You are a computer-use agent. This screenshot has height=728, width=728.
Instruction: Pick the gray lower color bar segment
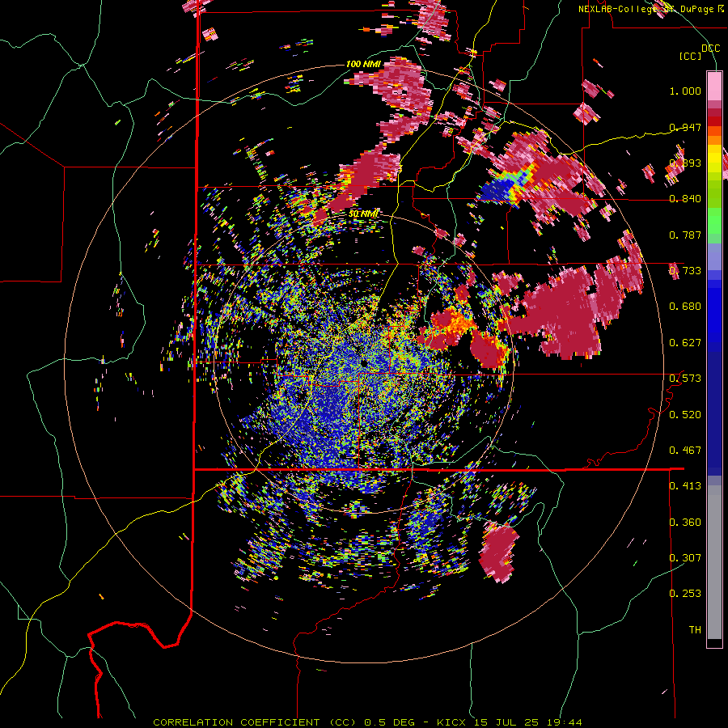714,562
